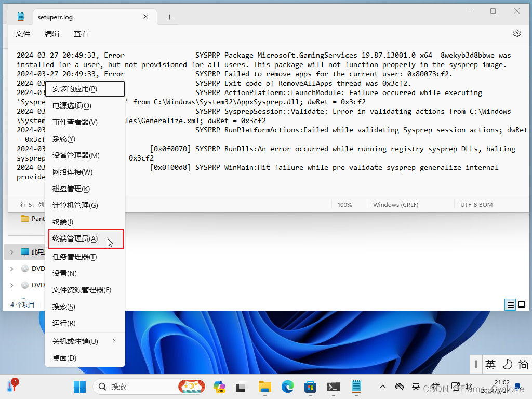Click the cloud sync tray icon
Screen dimensions: 532x399
[400, 387]
